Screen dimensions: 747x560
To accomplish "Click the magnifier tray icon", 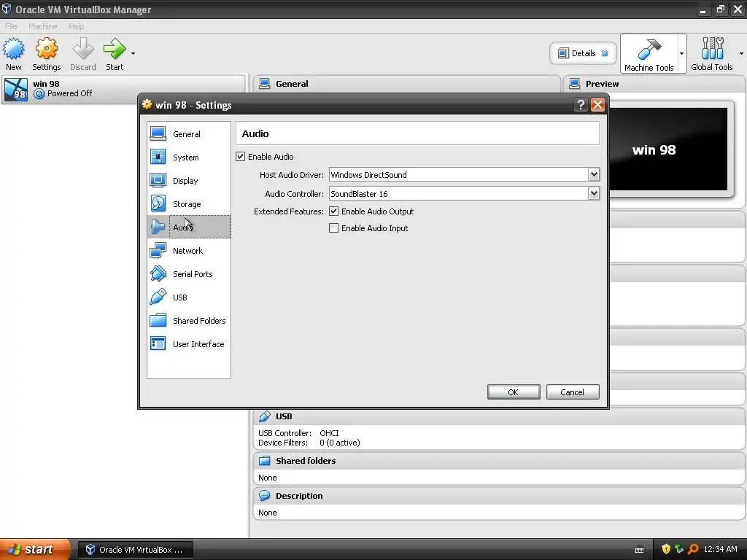I will coord(693,549).
